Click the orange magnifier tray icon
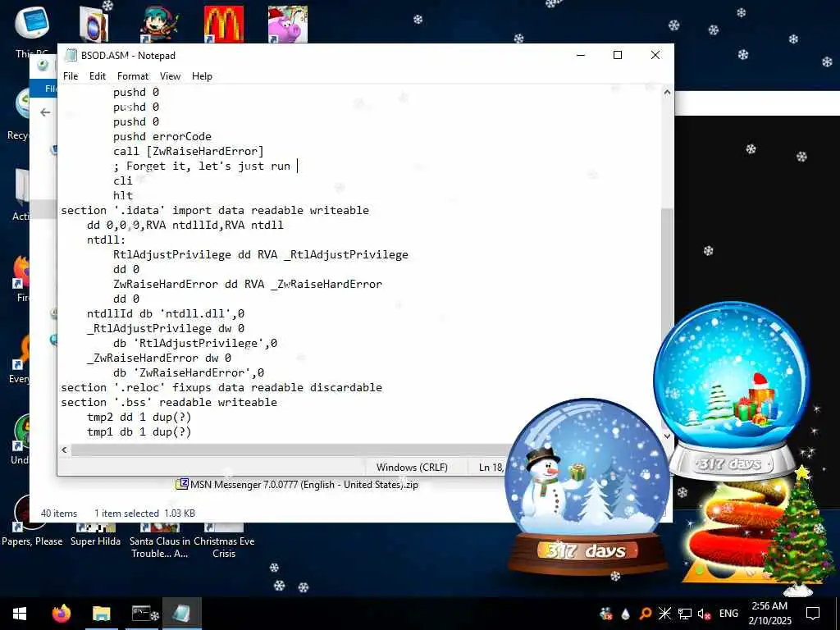840x630 pixels. coord(645,614)
